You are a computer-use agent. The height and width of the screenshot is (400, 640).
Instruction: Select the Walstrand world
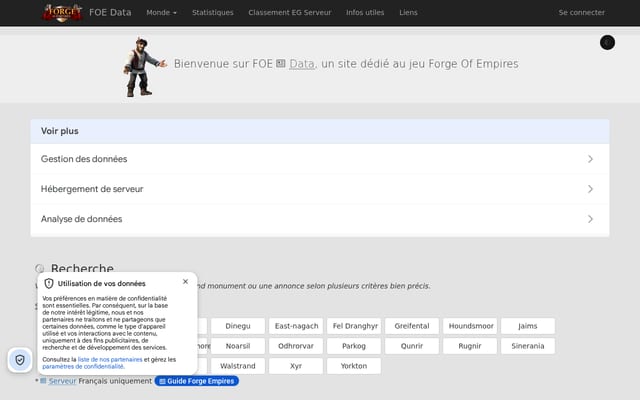pos(238,366)
